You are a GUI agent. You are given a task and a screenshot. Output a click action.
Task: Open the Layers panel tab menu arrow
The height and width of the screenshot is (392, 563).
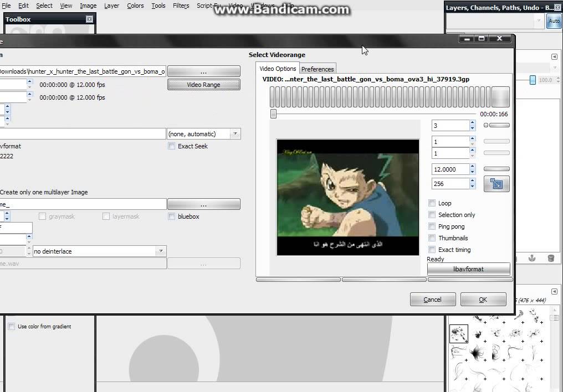pos(554,56)
